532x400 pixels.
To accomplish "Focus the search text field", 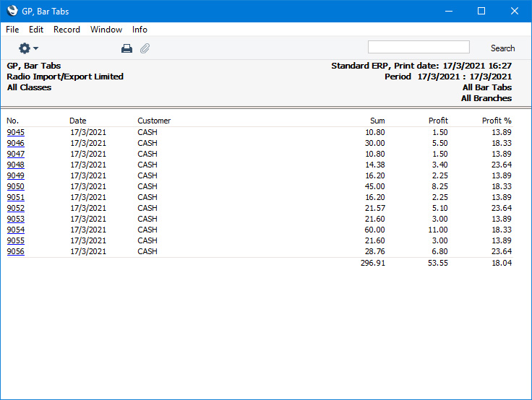I will 419,47.
